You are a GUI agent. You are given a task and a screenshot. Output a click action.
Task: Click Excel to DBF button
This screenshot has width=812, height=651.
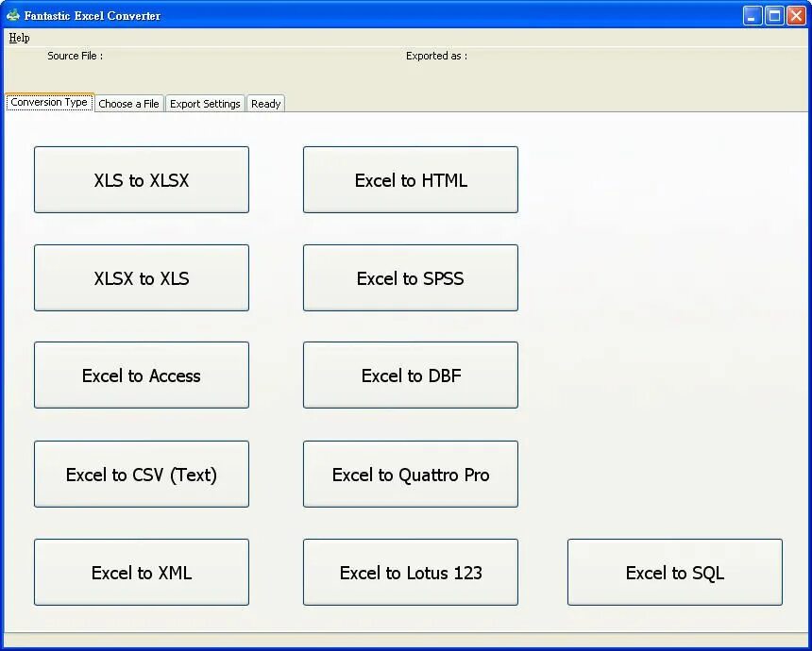[411, 376]
